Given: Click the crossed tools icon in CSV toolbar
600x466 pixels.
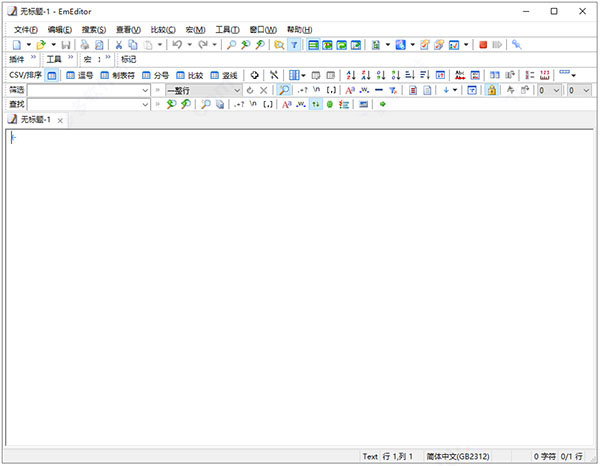Looking at the screenshot, I should [x=274, y=75].
